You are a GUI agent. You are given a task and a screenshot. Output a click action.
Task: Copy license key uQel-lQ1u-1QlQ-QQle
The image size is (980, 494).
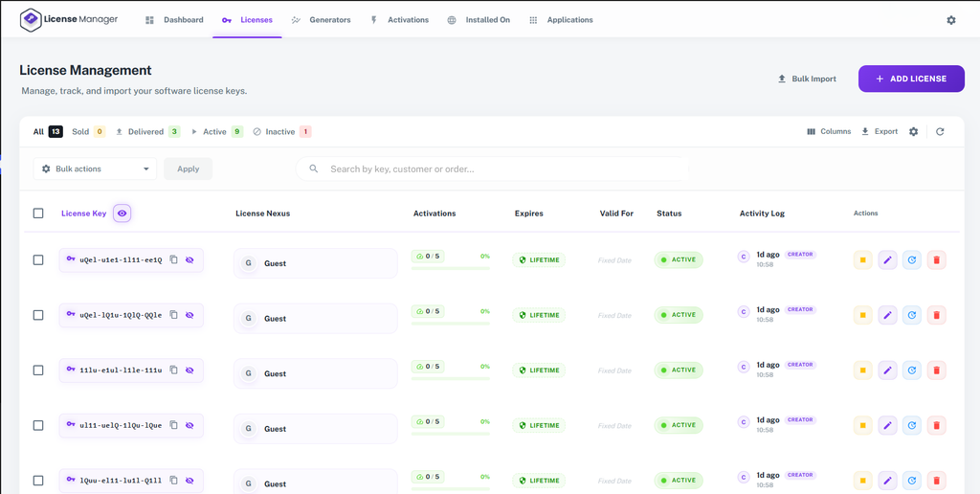(x=174, y=315)
